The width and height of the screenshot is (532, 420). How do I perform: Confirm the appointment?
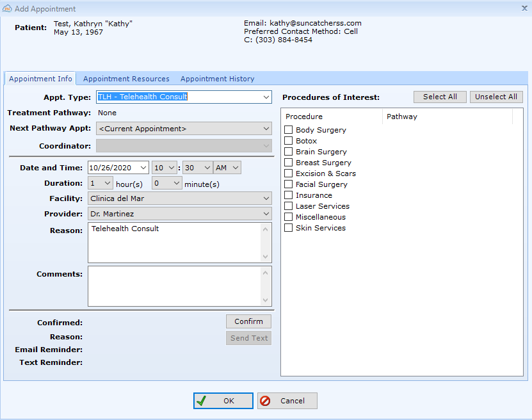pos(248,321)
